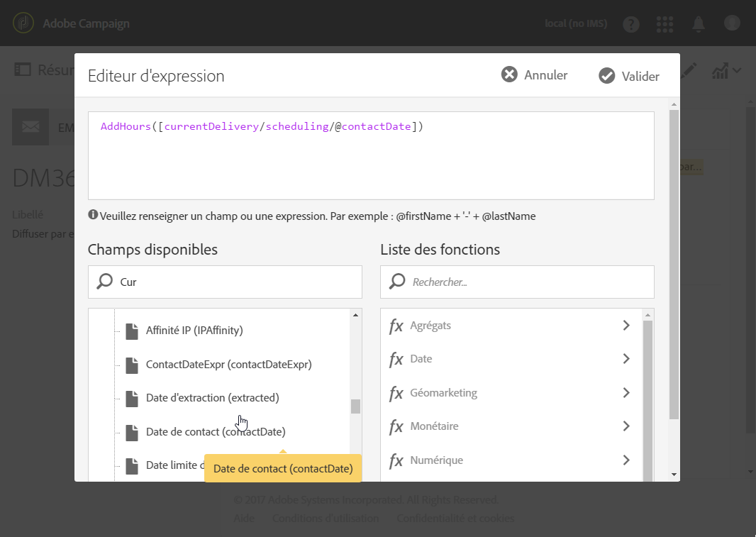Open the notifications bell icon
The image size is (756, 537).
click(699, 24)
